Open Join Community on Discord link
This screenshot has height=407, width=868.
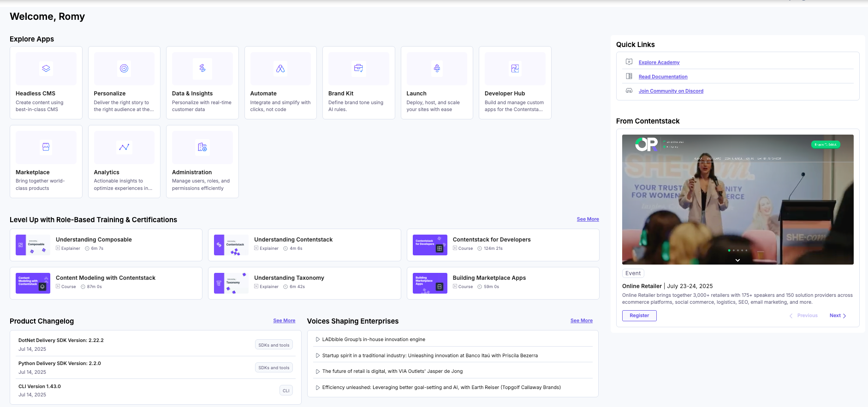tap(671, 91)
